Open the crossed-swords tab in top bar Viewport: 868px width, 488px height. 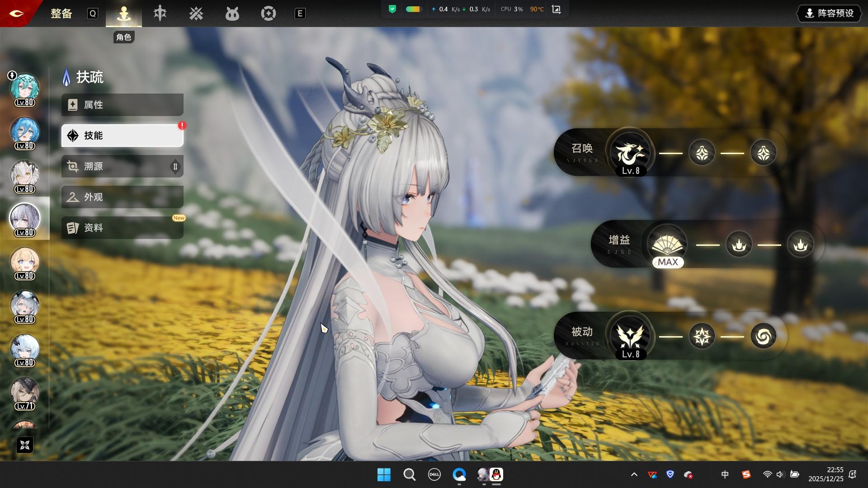(196, 14)
